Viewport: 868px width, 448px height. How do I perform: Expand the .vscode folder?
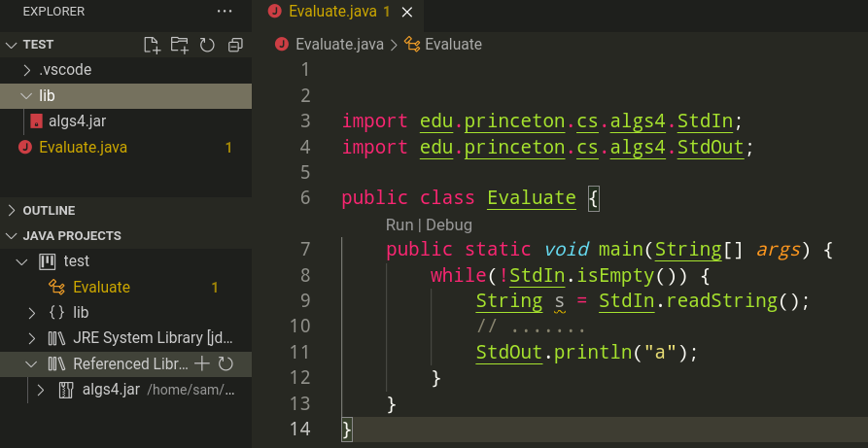click(26, 70)
